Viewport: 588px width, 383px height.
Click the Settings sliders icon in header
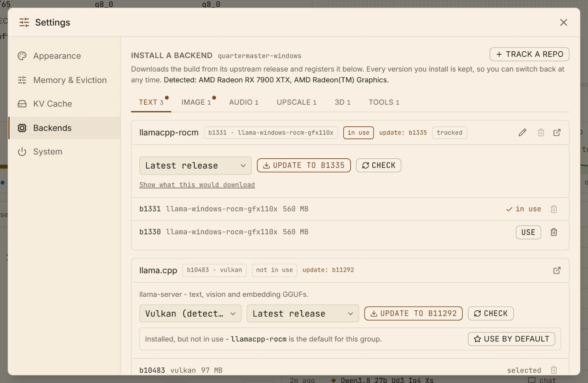pyautogui.click(x=24, y=22)
